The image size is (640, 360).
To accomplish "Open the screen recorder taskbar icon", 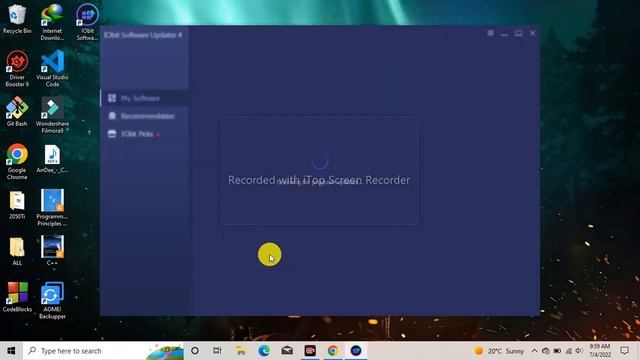I will (x=310, y=351).
